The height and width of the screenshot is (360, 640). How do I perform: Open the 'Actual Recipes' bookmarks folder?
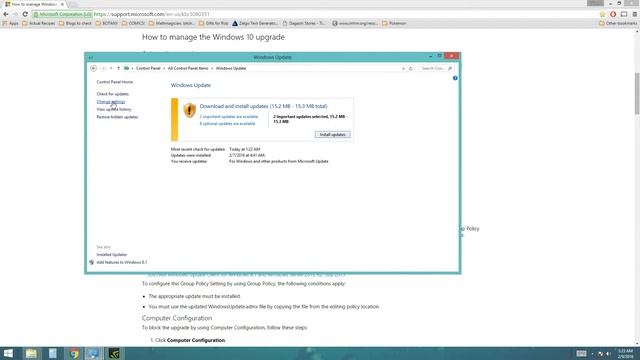[x=39, y=23]
